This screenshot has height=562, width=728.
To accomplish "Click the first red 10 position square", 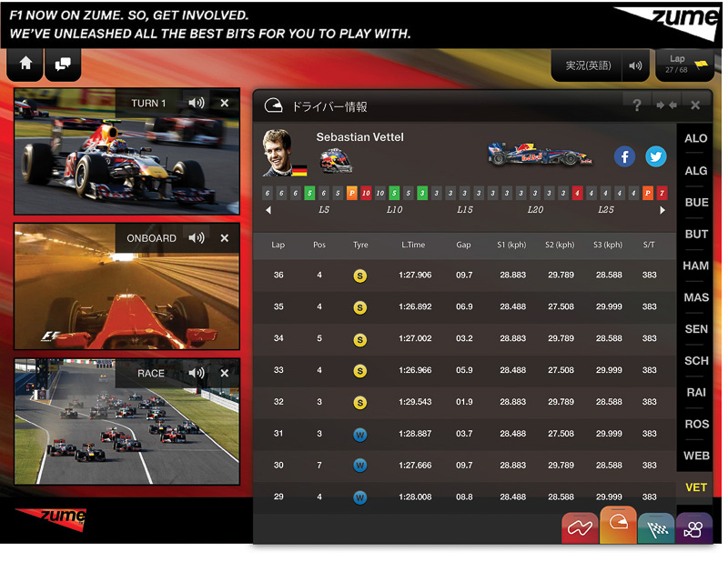I will [x=366, y=193].
